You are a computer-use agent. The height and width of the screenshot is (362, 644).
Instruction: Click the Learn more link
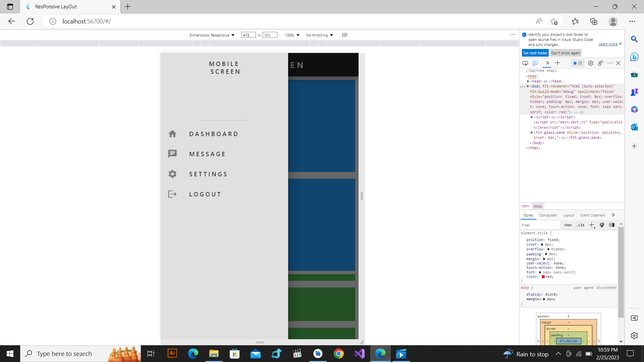(608, 44)
